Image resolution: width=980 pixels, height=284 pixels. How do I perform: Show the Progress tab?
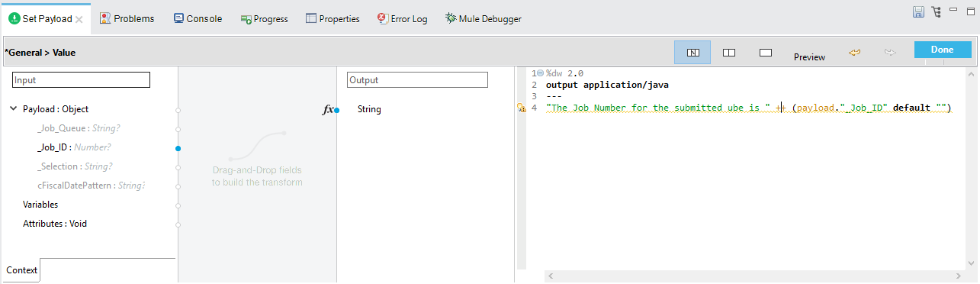pyautogui.click(x=264, y=18)
